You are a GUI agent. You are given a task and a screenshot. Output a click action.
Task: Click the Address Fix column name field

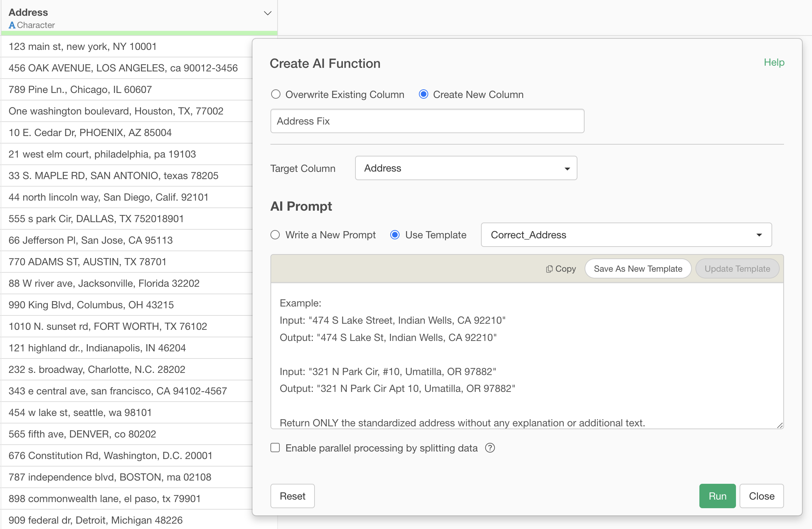click(427, 121)
